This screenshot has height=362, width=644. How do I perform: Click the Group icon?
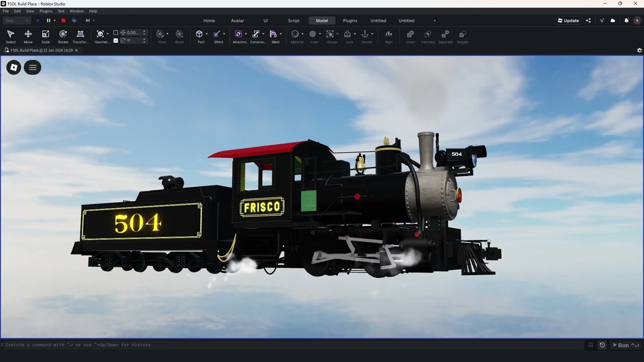[330, 34]
